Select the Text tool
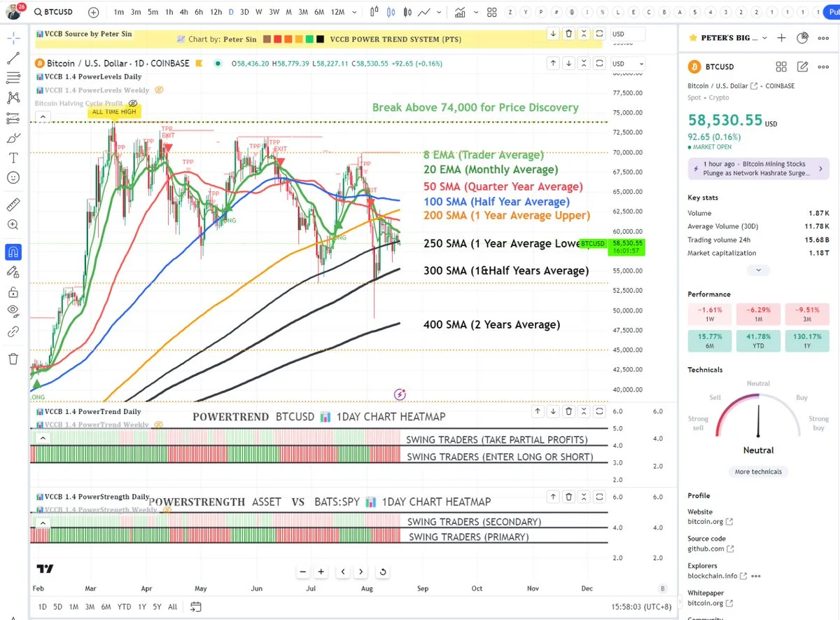The width and height of the screenshot is (840, 620). click(x=13, y=158)
